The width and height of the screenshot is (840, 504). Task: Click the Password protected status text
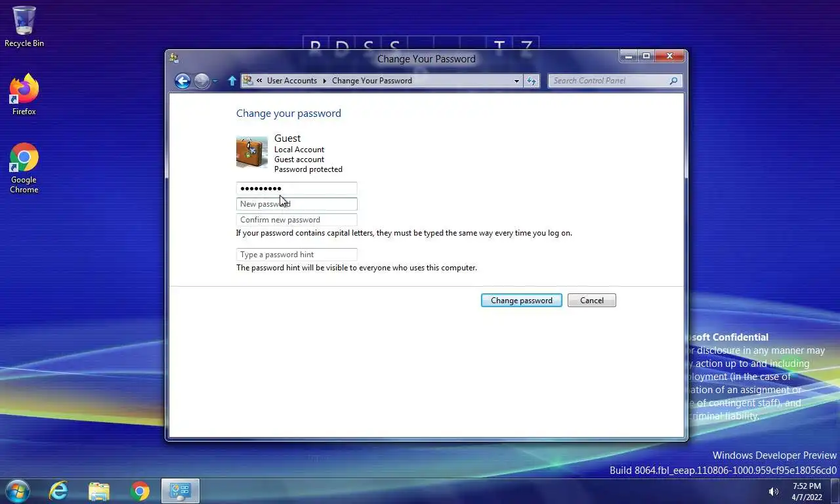(308, 169)
